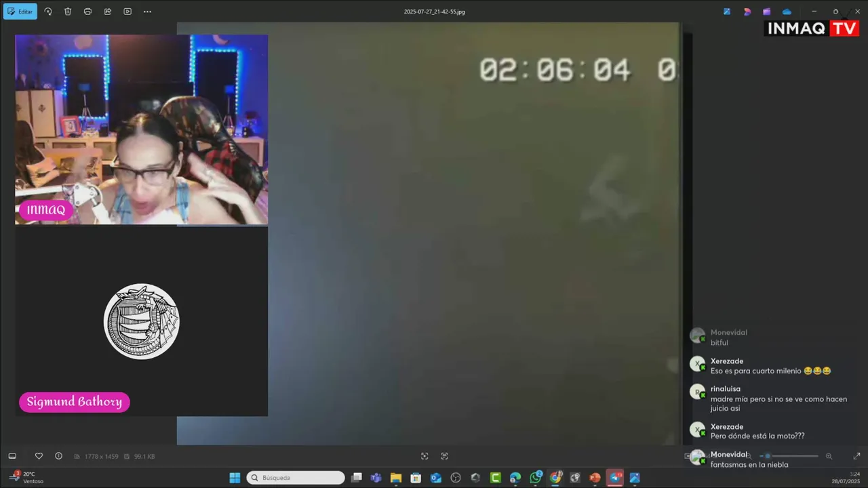Open WhatsApp from the taskbar
This screenshot has height=488, width=868.
(536, 478)
